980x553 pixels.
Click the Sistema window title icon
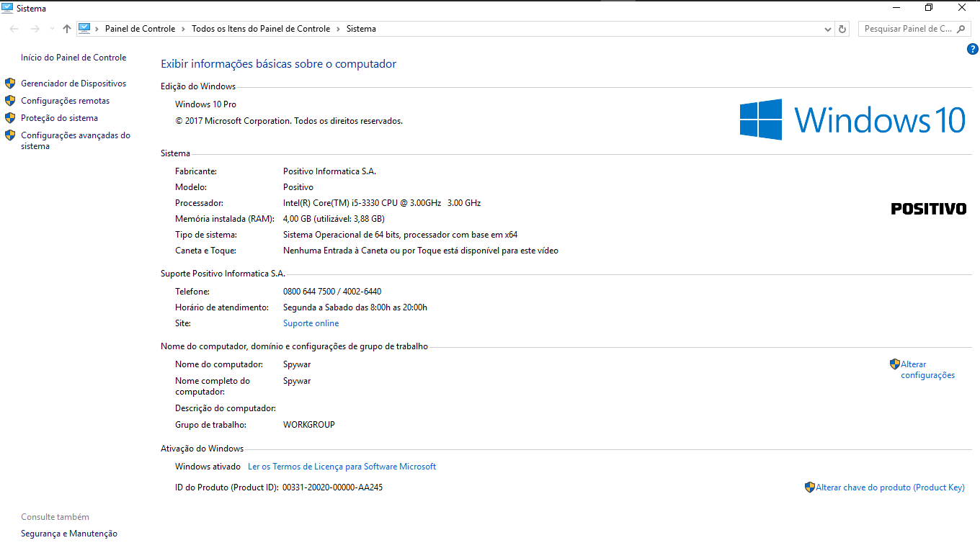7,8
